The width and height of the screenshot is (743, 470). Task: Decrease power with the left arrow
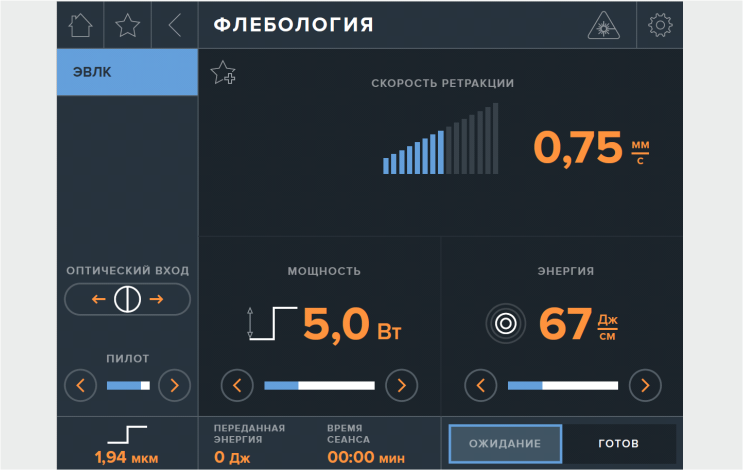pos(237,385)
